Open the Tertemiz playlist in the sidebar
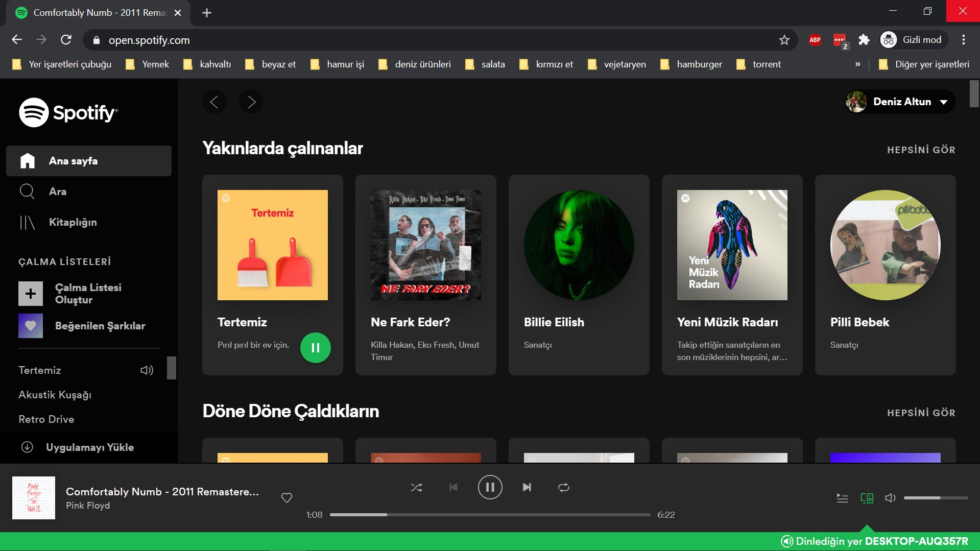The width and height of the screenshot is (980, 551). pyautogui.click(x=40, y=370)
